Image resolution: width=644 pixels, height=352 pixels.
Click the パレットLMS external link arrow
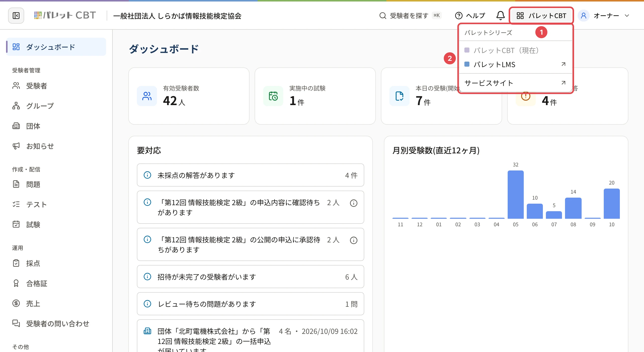[563, 64]
